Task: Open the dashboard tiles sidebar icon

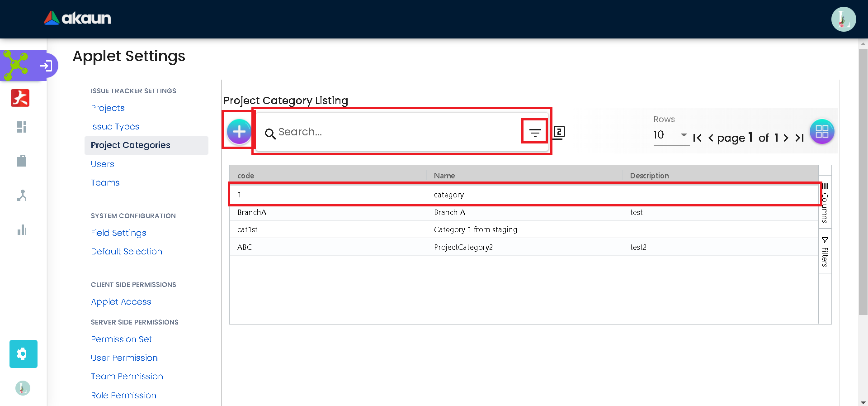Action: click(x=22, y=127)
